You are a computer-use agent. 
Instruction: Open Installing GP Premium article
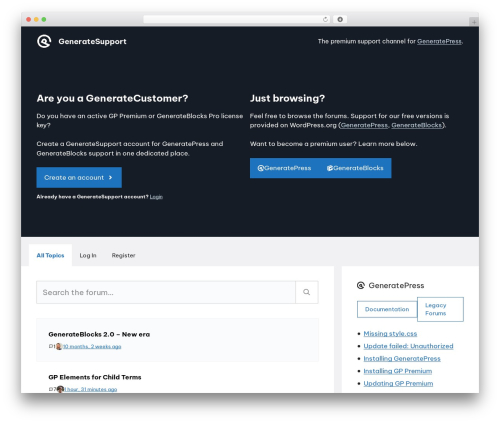pyautogui.click(x=398, y=371)
